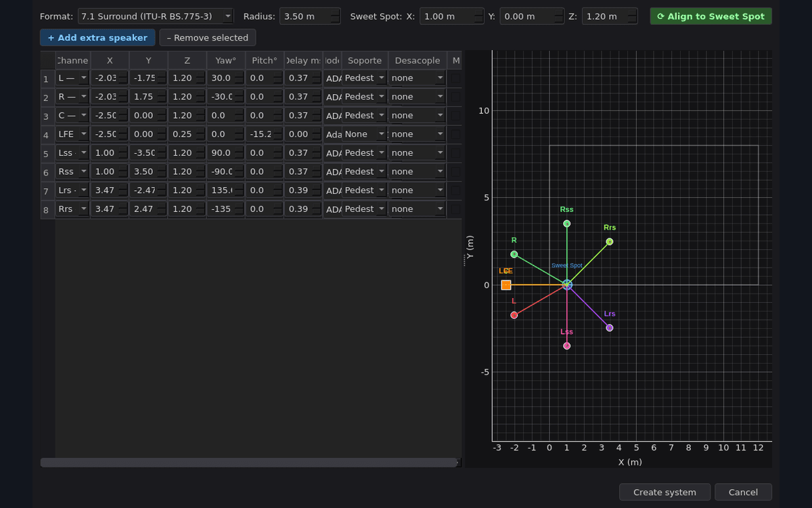The image size is (812, 508).
Task: Click the Sweet Spot center marker
Action: (567, 285)
